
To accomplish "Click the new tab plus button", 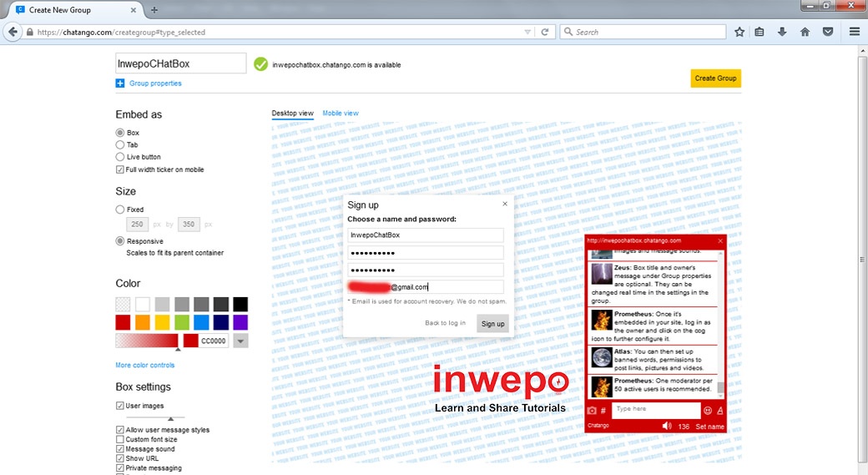I will point(154,10).
